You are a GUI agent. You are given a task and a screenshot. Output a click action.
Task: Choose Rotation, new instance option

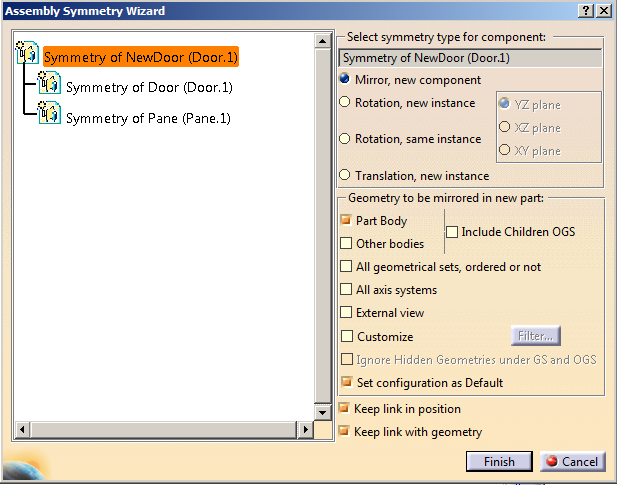pyautogui.click(x=346, y=102)
